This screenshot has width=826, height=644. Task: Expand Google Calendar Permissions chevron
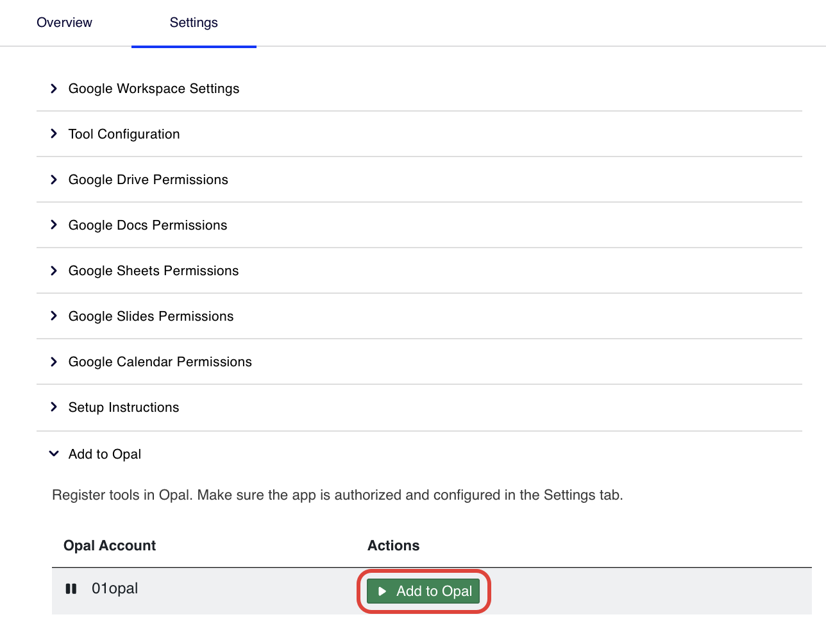54,362
